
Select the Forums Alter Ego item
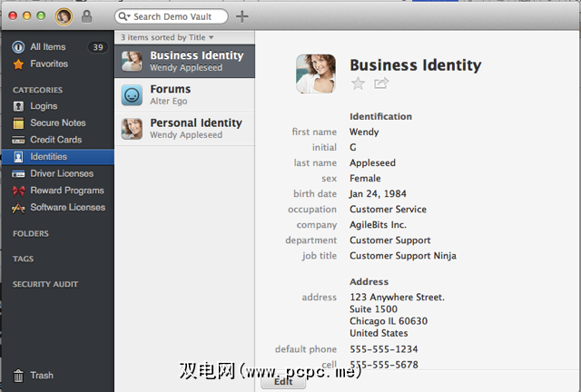coord(185,94)
